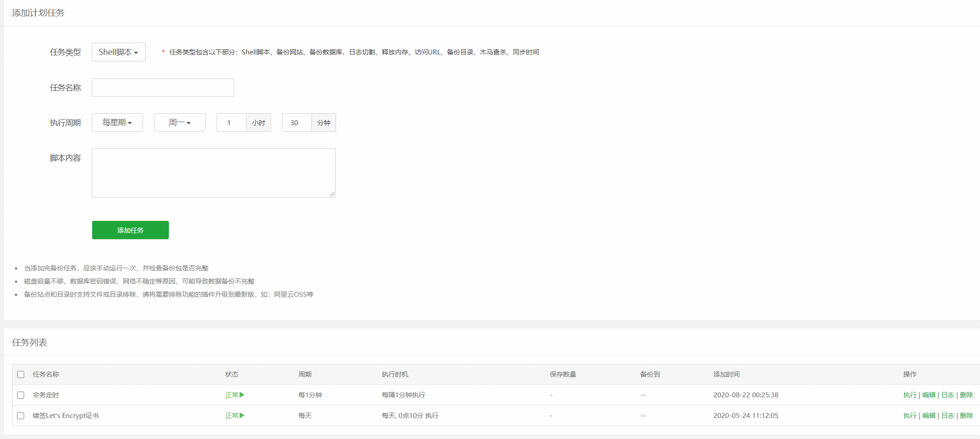Check the box for 续签Let's Encrypt证书 task
980x439 pixels.
pos(21,416)
